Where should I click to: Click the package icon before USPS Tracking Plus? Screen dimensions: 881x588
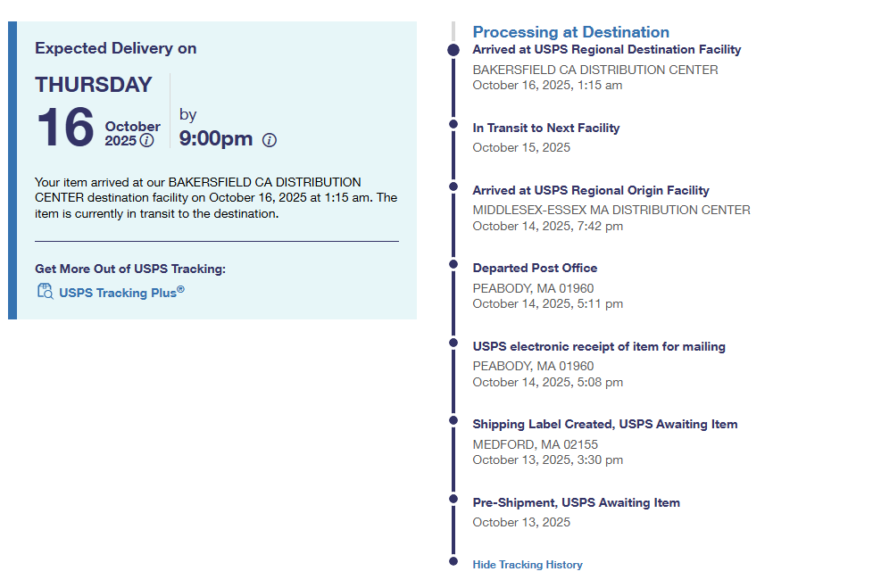pyautogui.click(x=45, y=291)
